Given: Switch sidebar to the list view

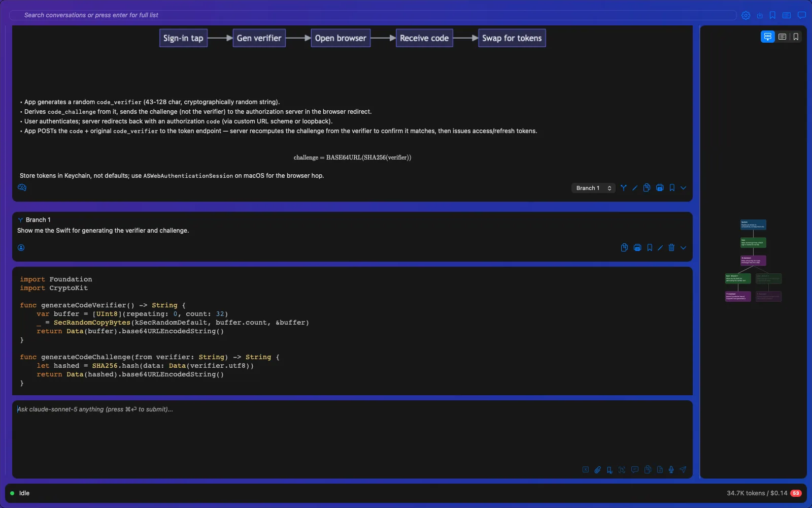Looking at the screenshot, I should pyautogui.click(x=783, y=37).
